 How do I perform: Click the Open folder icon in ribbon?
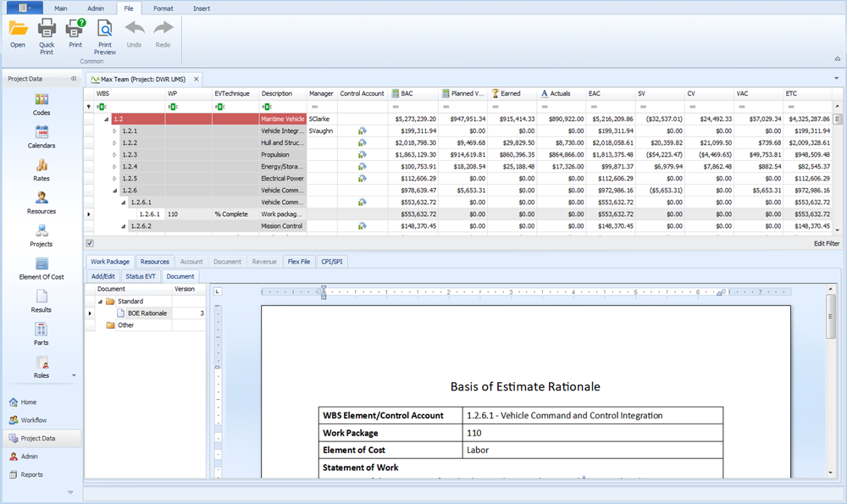click(x=18, y=29)
